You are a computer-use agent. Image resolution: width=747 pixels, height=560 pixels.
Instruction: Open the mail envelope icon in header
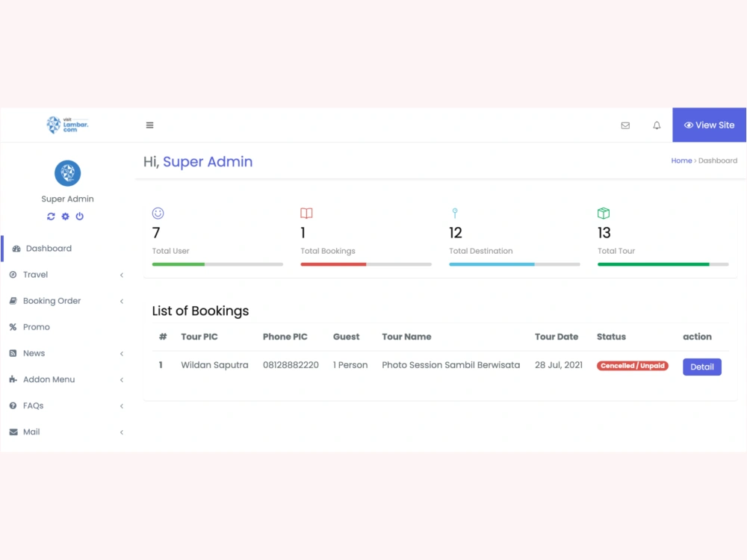point(625,125)
